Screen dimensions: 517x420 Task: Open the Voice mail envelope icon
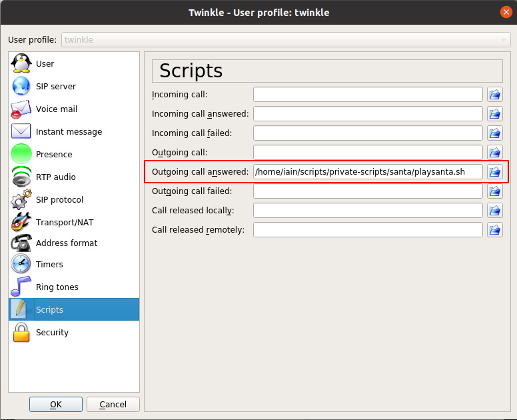21,109
